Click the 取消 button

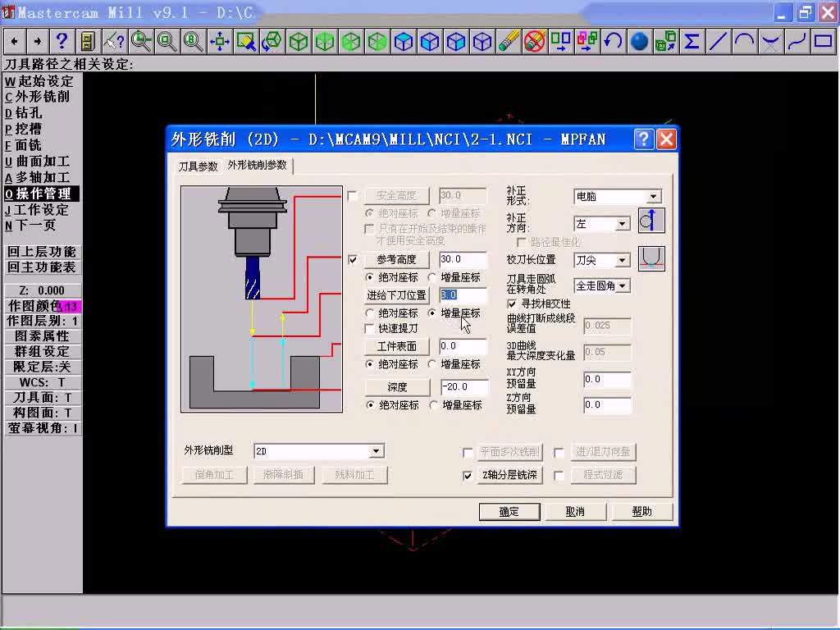[x=576, y=511]
